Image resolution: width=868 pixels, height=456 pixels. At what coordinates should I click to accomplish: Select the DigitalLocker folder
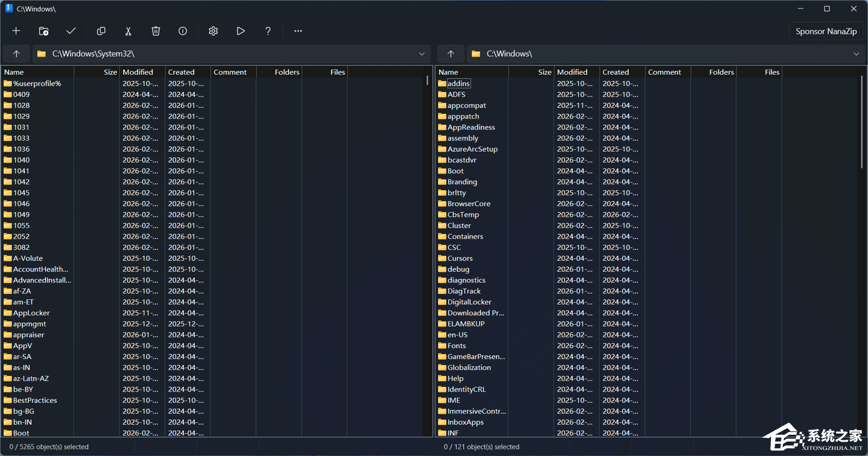coord(469,302)
